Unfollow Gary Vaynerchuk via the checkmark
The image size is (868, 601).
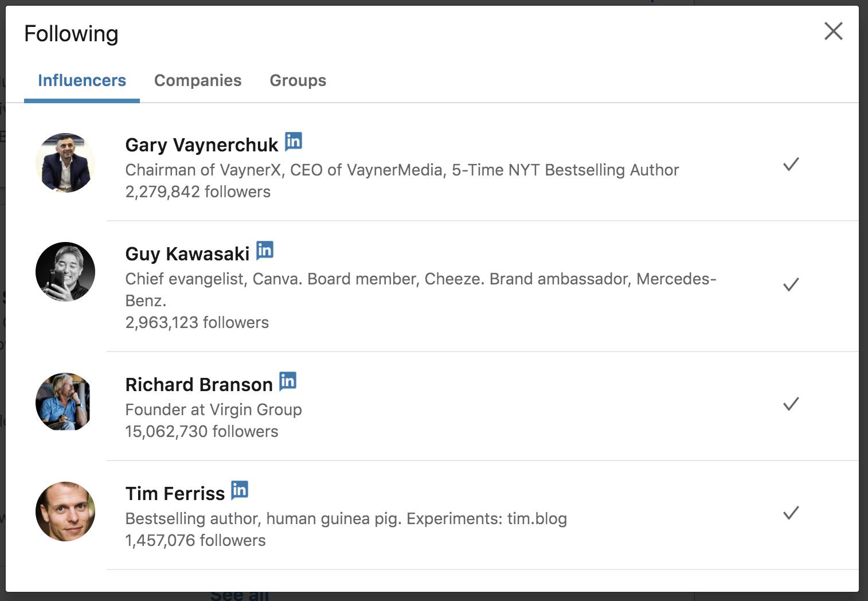pos(791,165)
